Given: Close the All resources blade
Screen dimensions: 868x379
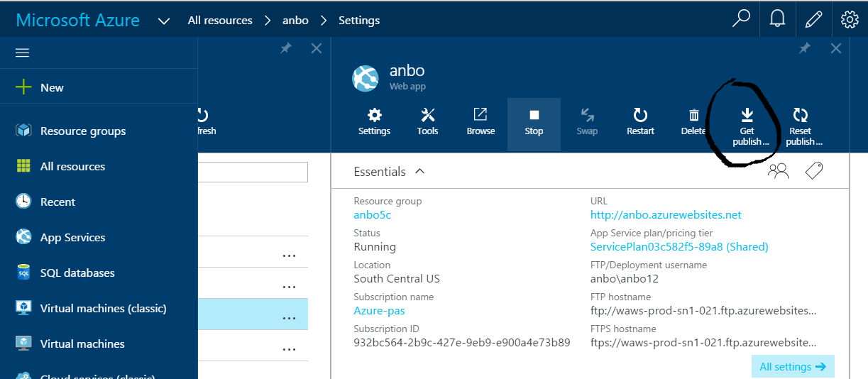Looking at the screenshot, I should [317, 48].
